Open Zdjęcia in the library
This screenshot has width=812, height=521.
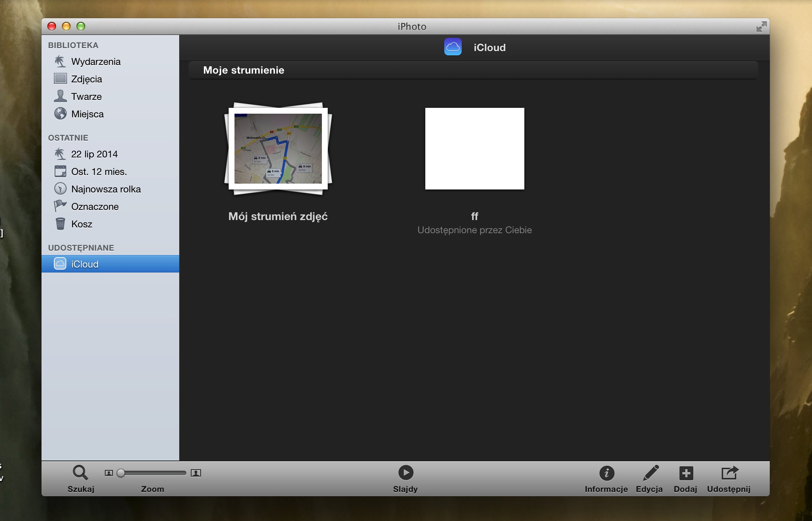coord(86,79)
